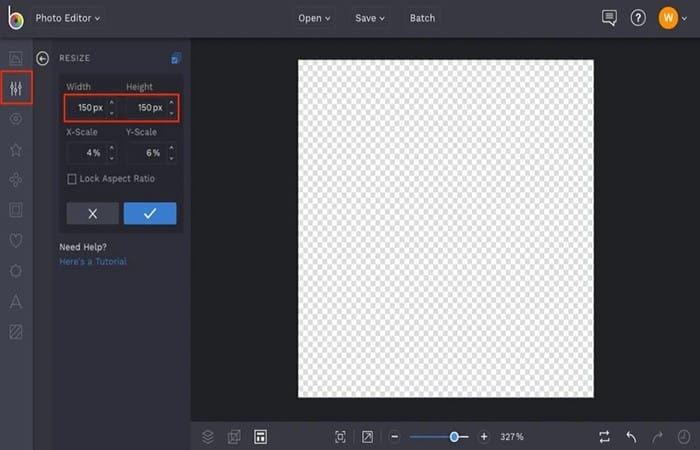Open the help question mark icon
The height and width of the screenshot is (450, 700).
[x=638, y=18]
